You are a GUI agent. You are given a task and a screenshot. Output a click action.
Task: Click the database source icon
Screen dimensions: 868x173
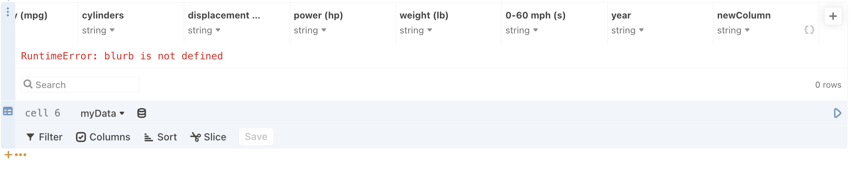pyautogui.click(x=142, y=113)
